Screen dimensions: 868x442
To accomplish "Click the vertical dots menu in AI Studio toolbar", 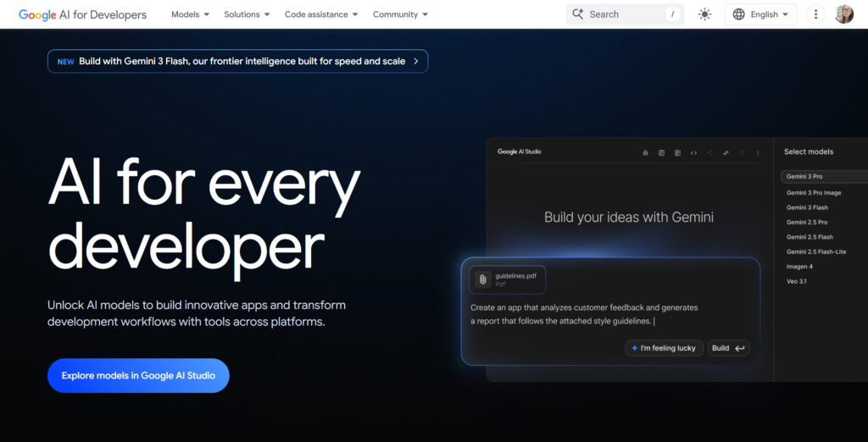I will (758, 152).
